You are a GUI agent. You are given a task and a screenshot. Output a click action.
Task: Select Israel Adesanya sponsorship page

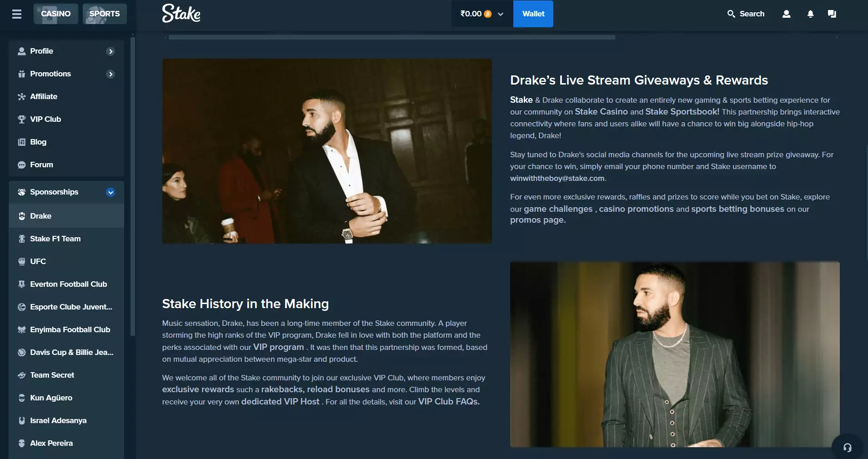tap(66, 421)
